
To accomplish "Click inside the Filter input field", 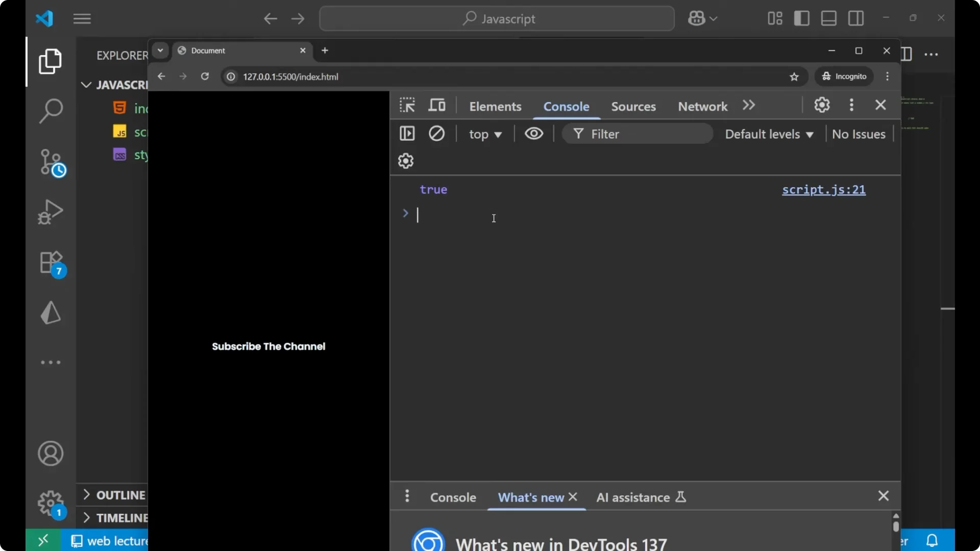I will click(x=638, y=133).
